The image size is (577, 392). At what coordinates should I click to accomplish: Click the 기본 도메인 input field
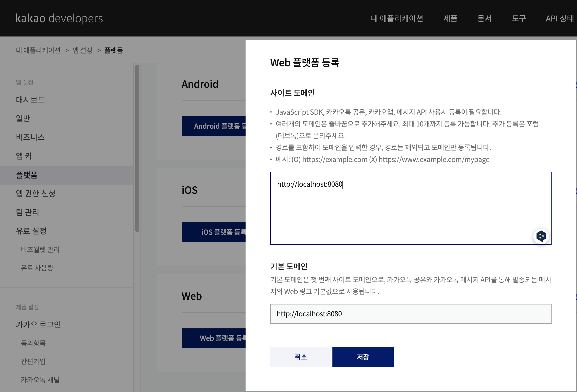410,314
